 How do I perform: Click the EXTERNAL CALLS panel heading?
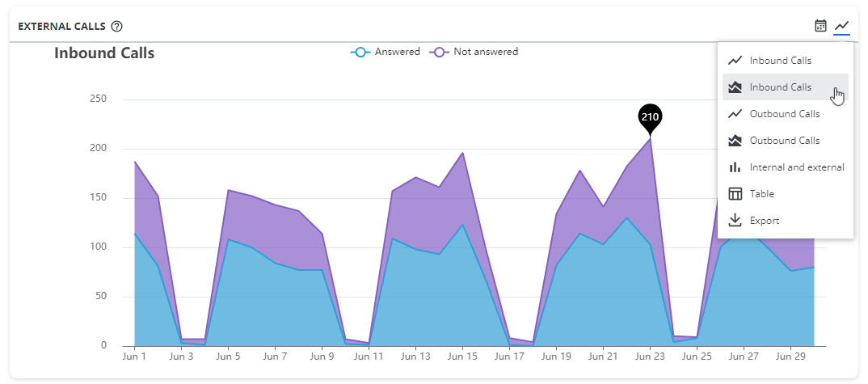61,26
